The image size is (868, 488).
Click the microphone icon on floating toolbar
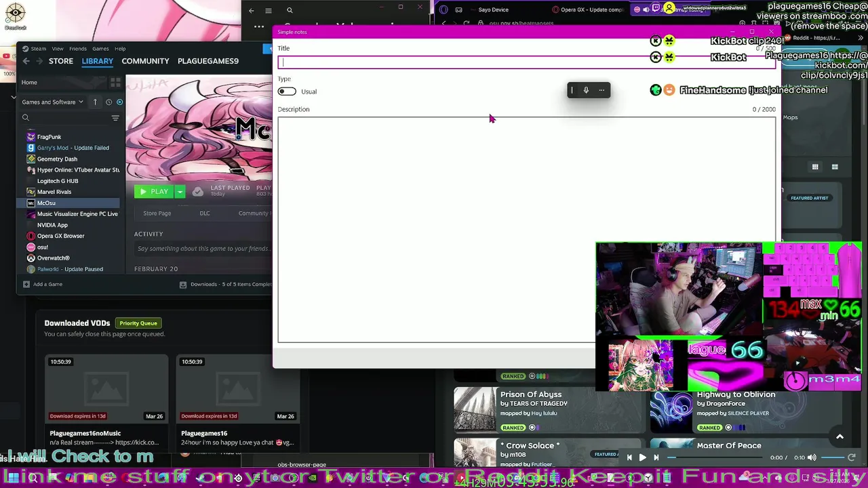(586, 90)
